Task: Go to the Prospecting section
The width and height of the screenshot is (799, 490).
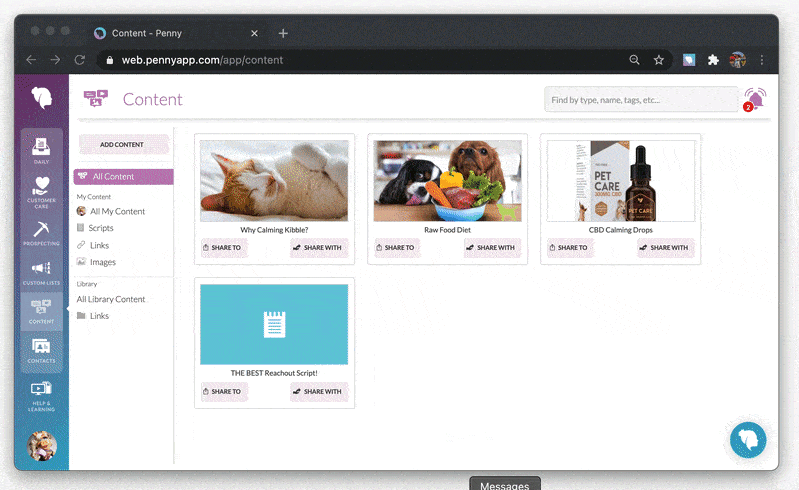Action: (41, 234)
